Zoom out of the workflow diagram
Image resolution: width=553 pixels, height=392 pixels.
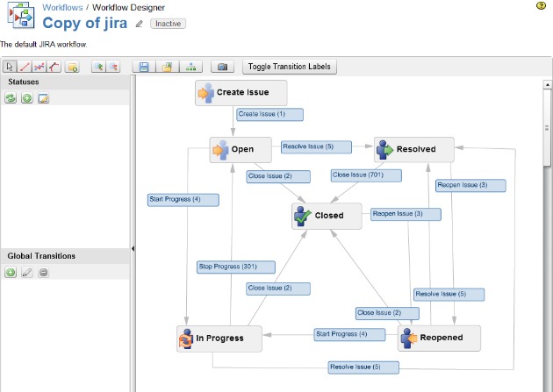(113, 67)
